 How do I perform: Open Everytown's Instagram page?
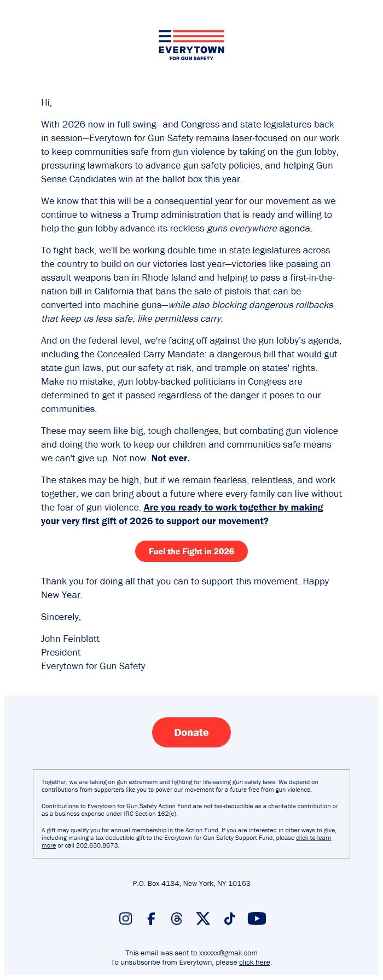125,919
